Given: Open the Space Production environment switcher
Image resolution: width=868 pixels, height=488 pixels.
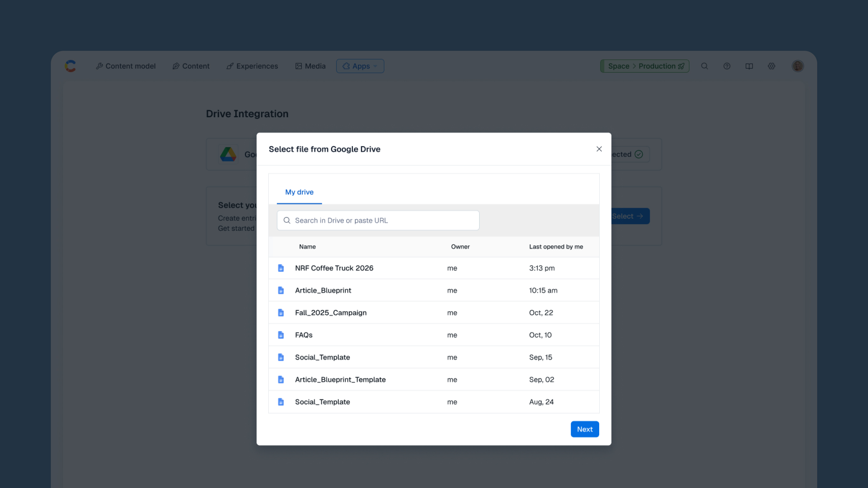Looking at the screenshot, I should 645,66.
